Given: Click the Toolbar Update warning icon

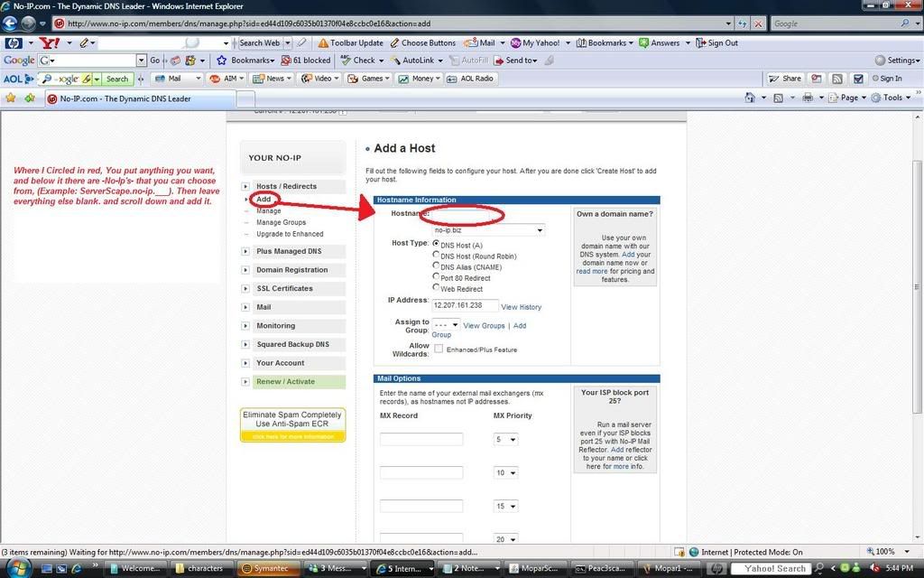Looking at the screenshot, I should point(323,43).
